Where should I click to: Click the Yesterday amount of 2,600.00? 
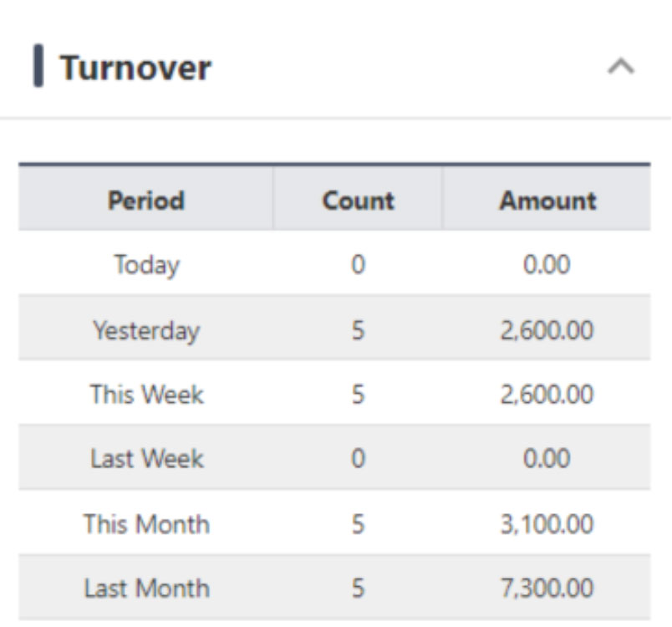[547, 330]
